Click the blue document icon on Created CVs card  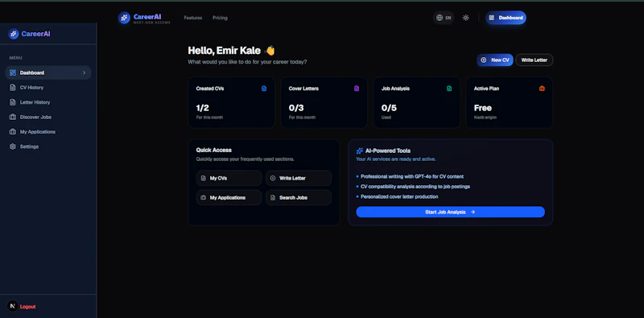264,89
